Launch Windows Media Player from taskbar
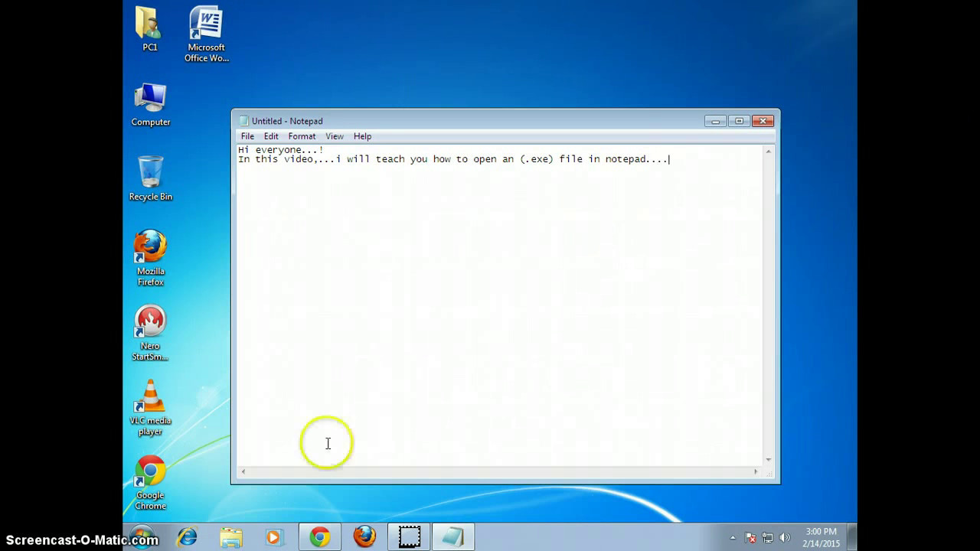Screen dimensions: 980x551 (x=275, y=537)
